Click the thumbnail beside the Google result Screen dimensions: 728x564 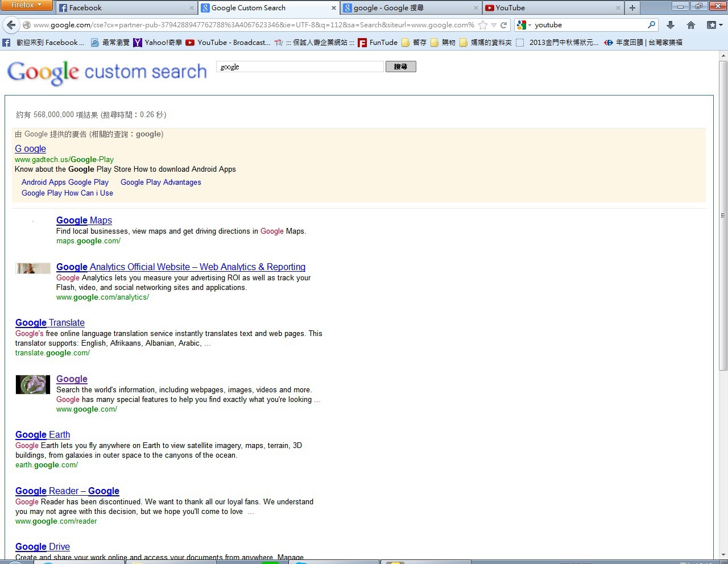point(33,385)
